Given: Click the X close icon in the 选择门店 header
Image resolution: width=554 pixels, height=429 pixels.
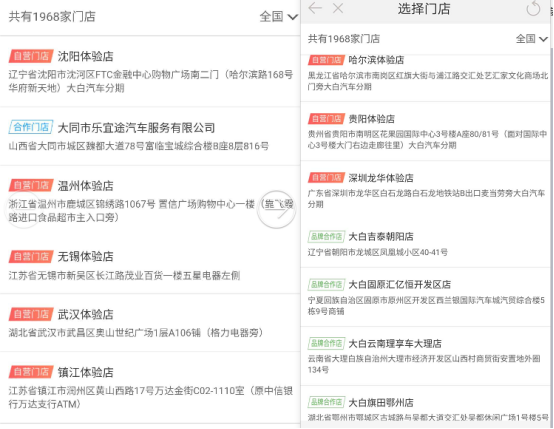Looking at the screenshot, I should coord(338,8).
